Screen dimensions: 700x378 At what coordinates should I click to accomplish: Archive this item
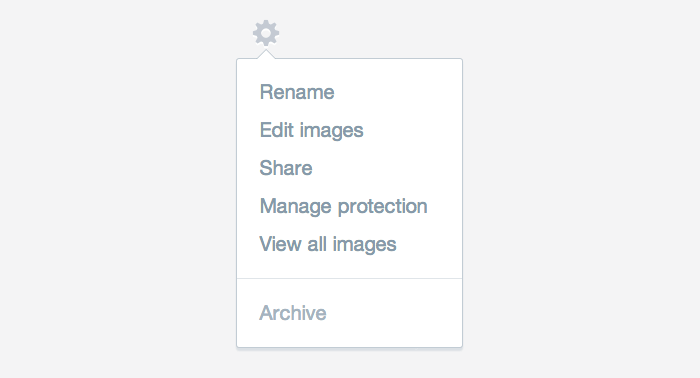point(293,313)
